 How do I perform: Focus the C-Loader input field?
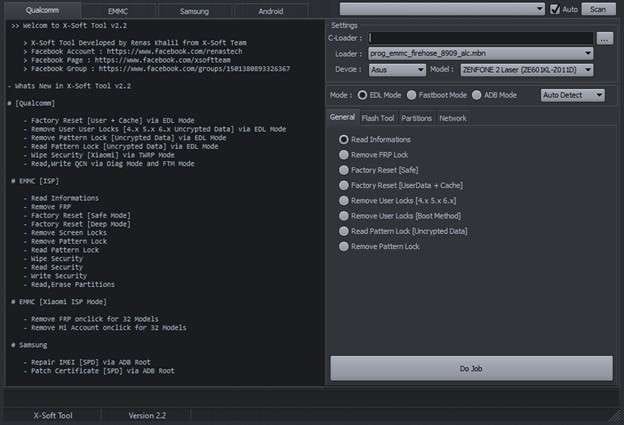coord(481,38)
